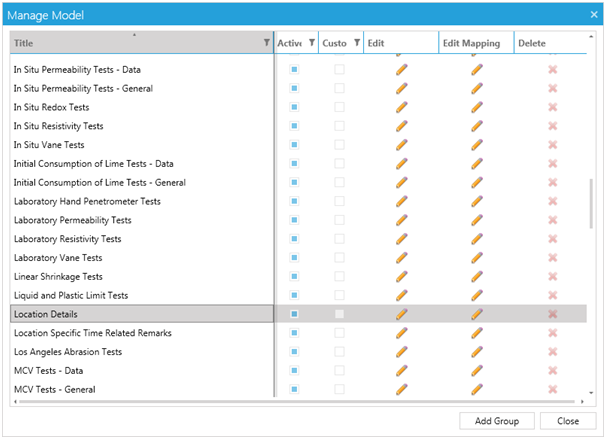Screen dimensions: 606x439
Task: Delete the Liquid and Plastic Limit Tests row
Action: (x=552, y=295)
